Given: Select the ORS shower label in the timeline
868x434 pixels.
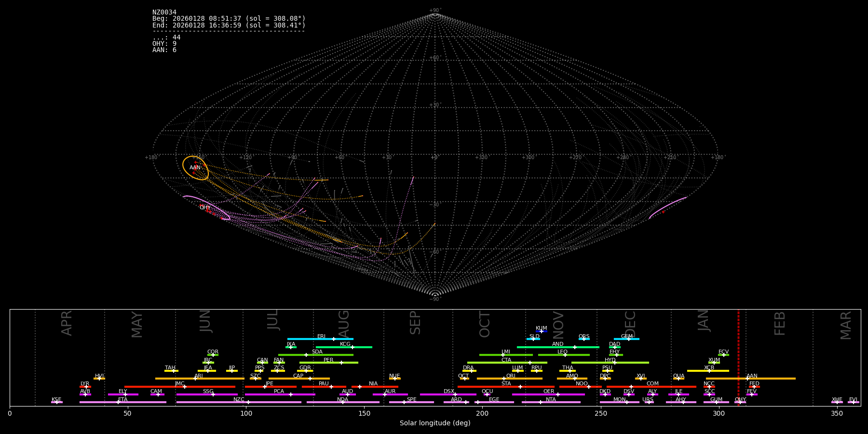Looking at the screenshot, I should (584, 337).
